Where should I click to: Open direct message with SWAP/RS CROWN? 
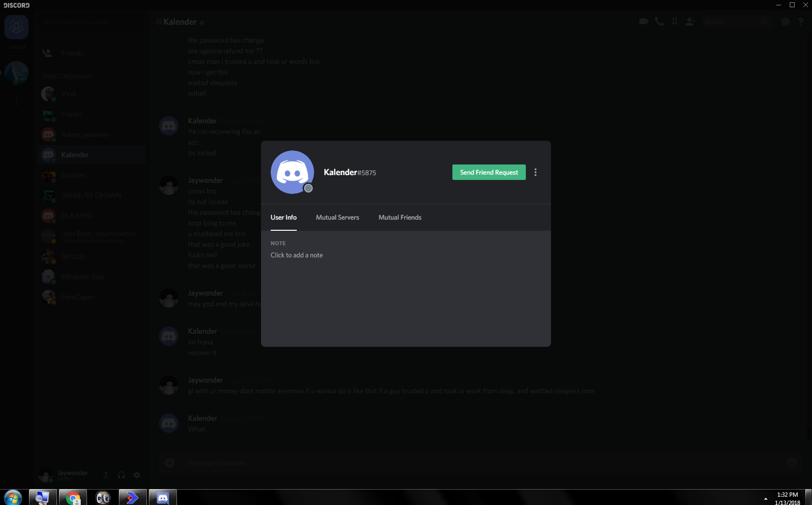[91, 195]
